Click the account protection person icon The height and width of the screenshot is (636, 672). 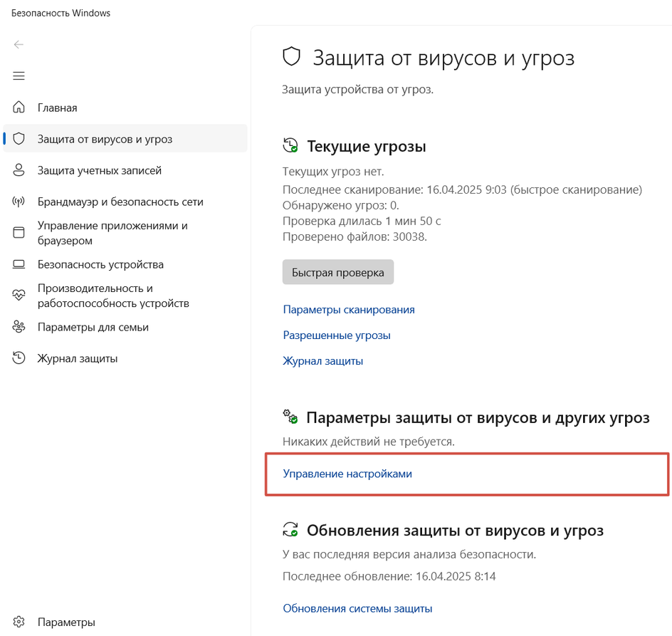(x=19, y=170)
